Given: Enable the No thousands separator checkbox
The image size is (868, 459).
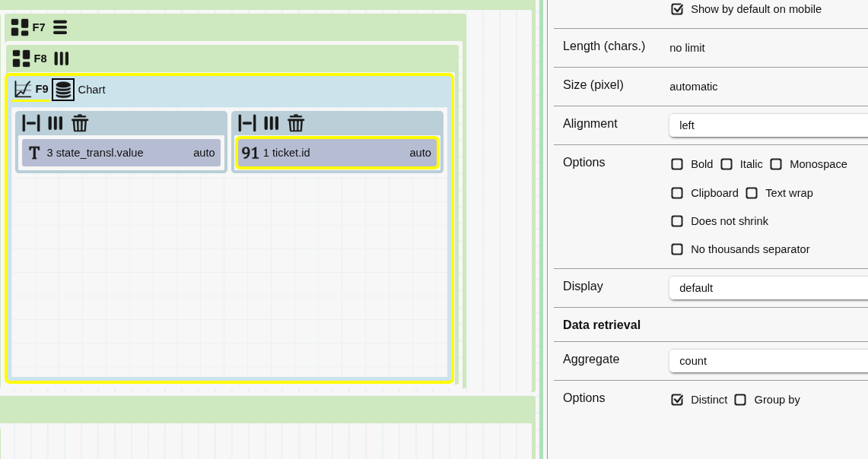Looking at the screenshot, I should pyautogui.click(x=677, y=249).
